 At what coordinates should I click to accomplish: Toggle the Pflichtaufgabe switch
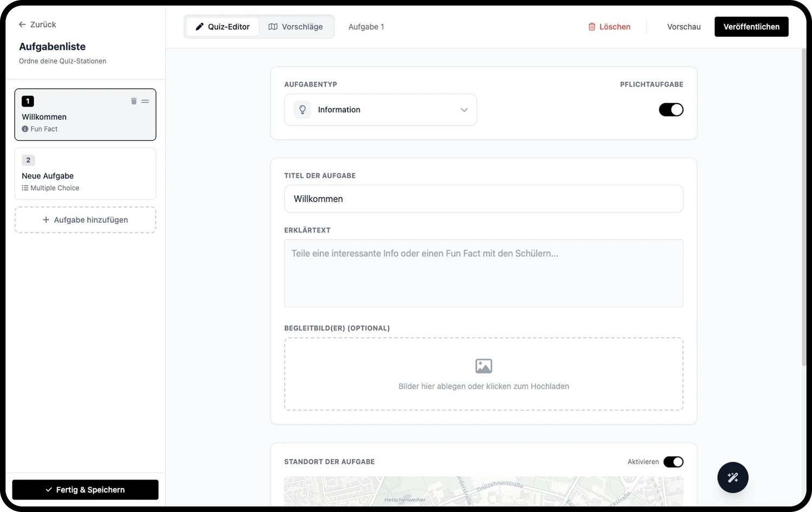click(x=671, y=109)
